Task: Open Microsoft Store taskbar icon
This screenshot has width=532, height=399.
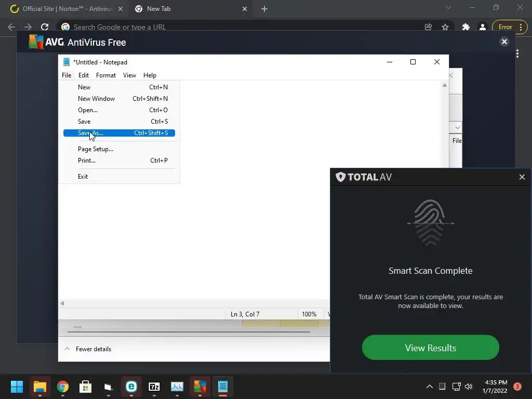Action: [x=86, y=387]
